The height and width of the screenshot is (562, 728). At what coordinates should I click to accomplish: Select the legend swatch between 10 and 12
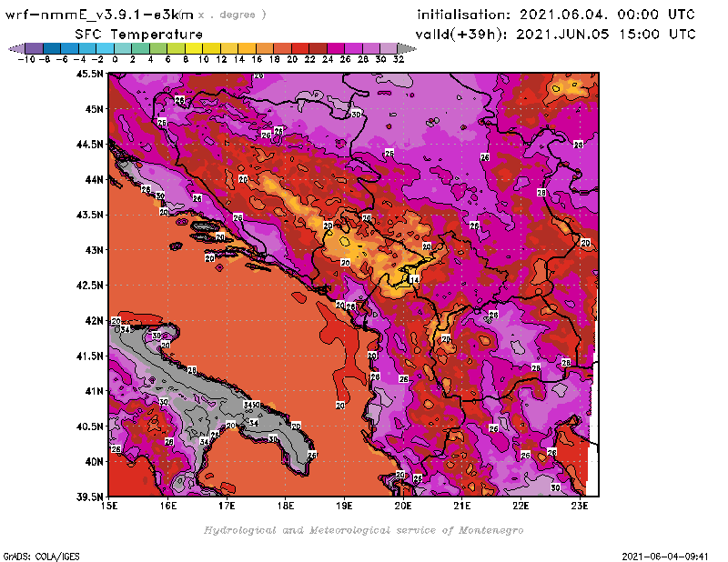tap(211, 48)
